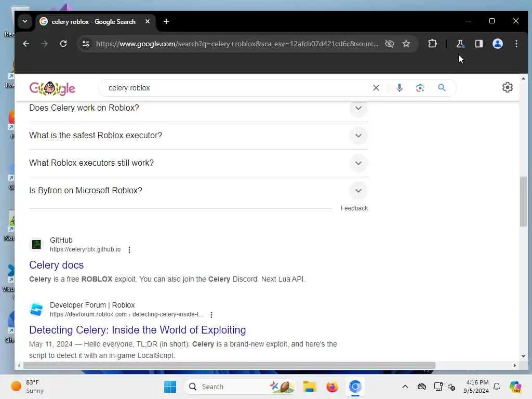Screen dimensions: 532x399
Task: Open the Copilot Preview taskbar icon
Action: [x=515, y=387]
